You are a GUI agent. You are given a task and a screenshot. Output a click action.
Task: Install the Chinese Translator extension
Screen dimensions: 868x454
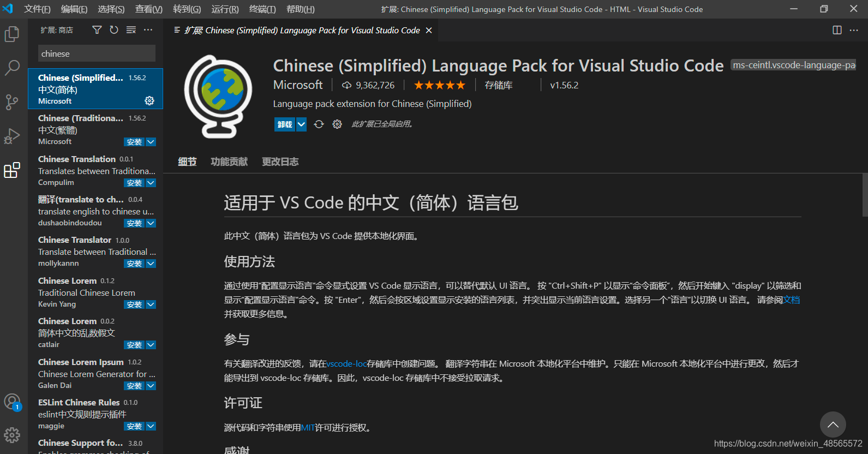pyautogui.click(x=134, y=264)
